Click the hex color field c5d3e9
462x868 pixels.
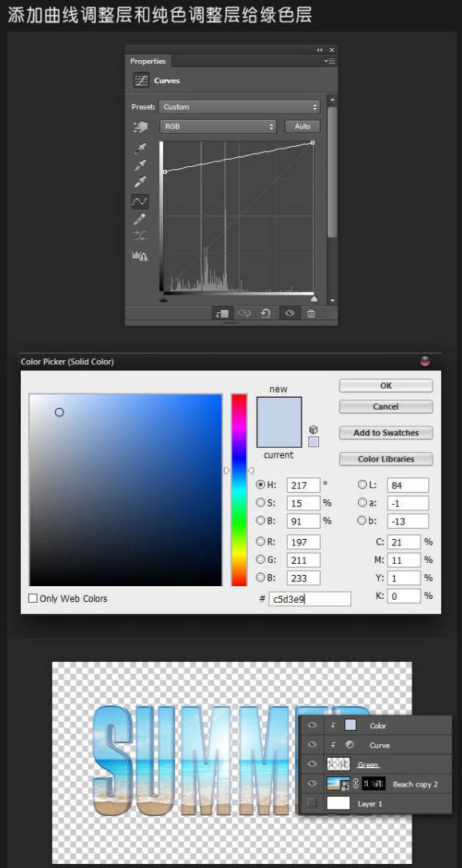309,599
